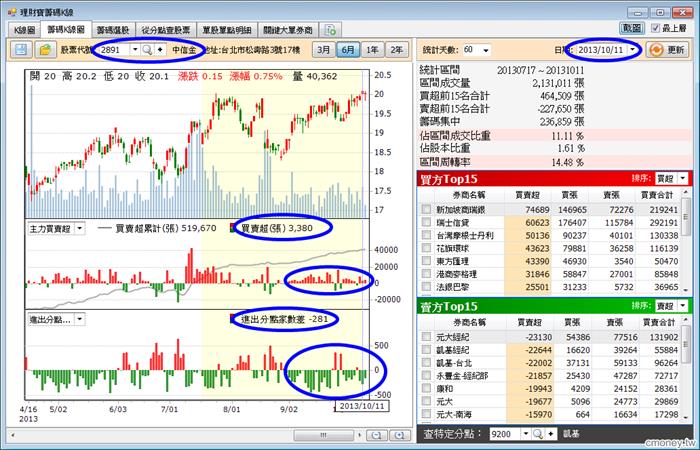Screen dimensions: 700x450
Task: Click the plus icon beside branch 9200 search
Action: point(551,433)
